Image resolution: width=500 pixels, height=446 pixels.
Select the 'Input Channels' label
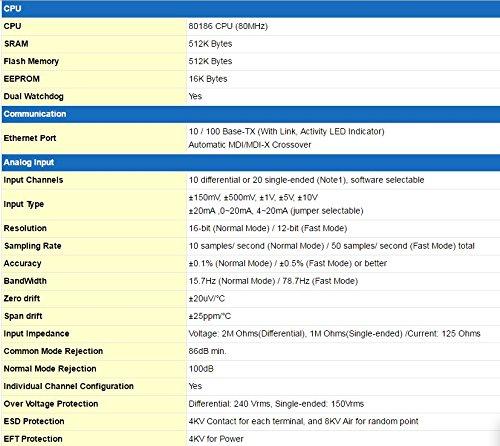click(x=33, y=180)
